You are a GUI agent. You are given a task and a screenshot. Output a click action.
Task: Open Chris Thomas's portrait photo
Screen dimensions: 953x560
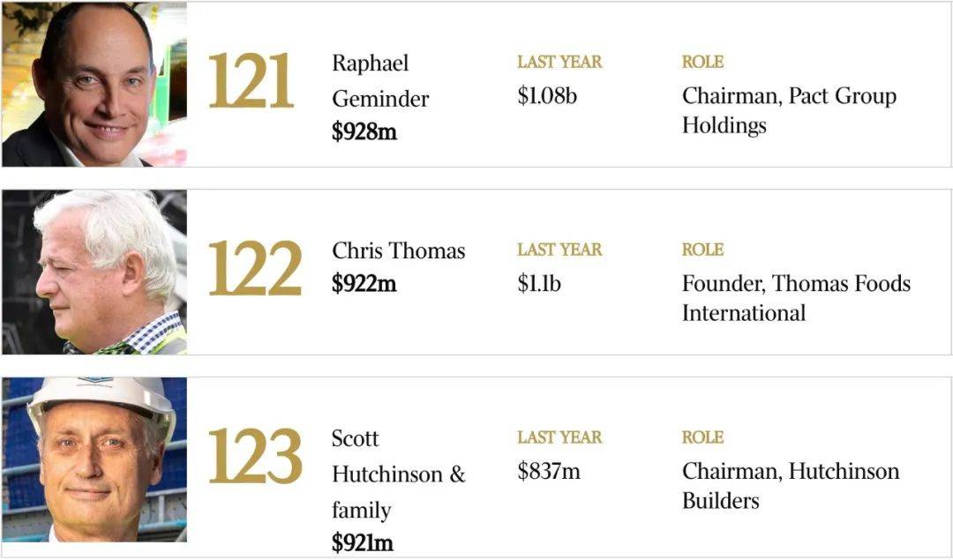[x=94, y=273]
